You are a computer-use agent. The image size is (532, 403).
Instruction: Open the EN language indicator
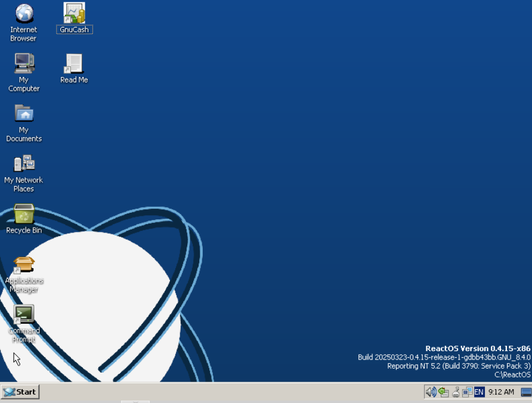(479, 392)
